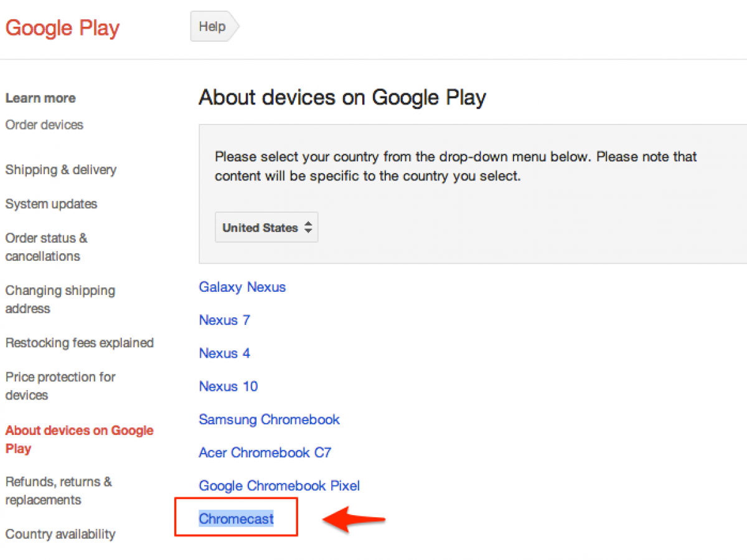
Task: Open Order devices in sidebar
Action: click(44, 124)
